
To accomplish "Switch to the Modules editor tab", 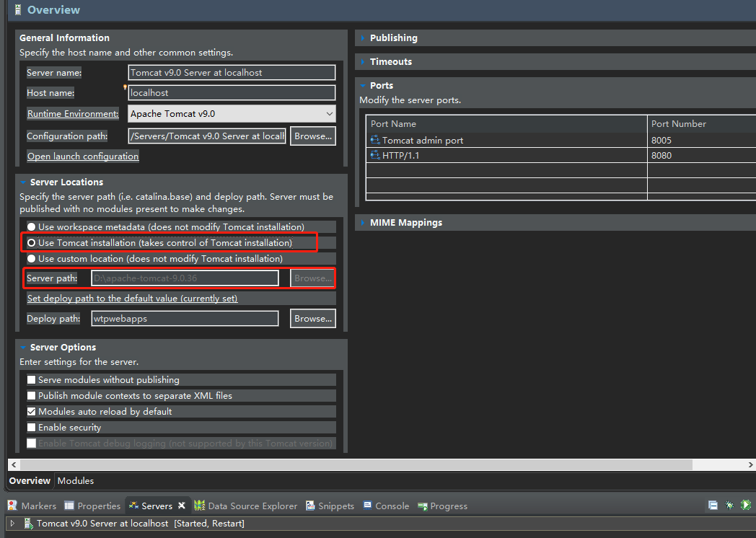I will [x=76, y=480].
